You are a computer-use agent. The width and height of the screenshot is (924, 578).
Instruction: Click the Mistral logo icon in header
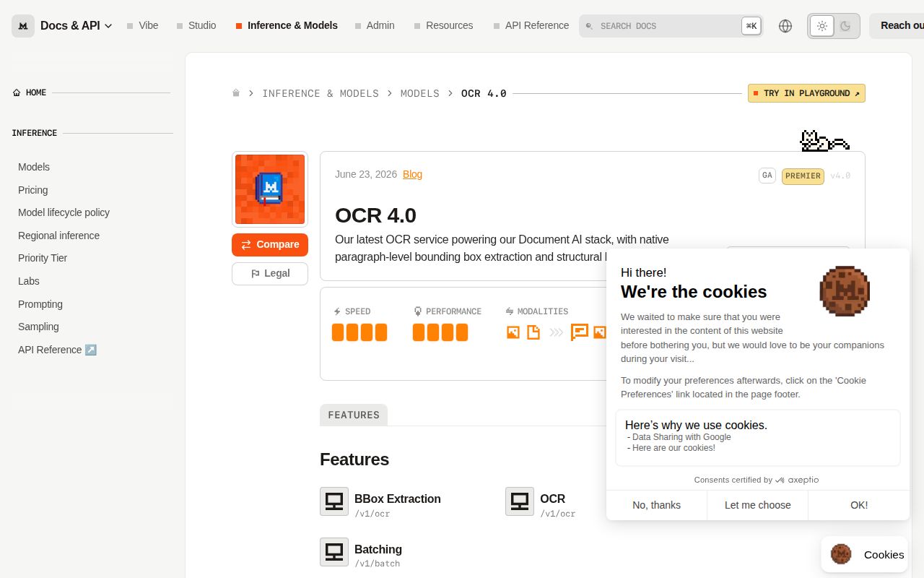click(23, 26)
